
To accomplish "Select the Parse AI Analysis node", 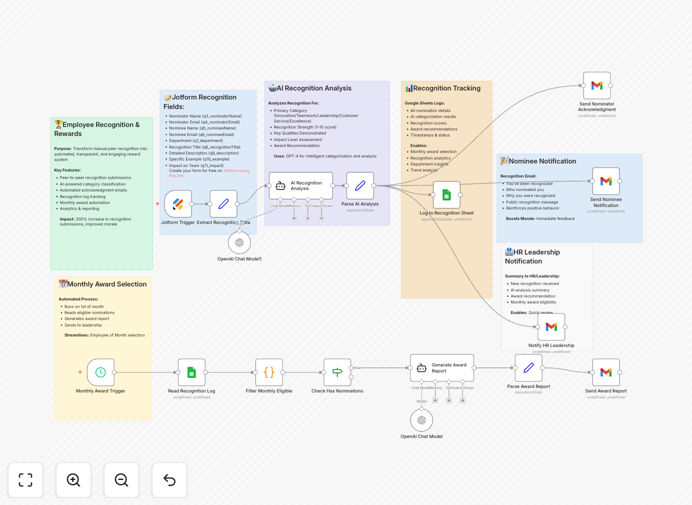I will tap(360, 186).
